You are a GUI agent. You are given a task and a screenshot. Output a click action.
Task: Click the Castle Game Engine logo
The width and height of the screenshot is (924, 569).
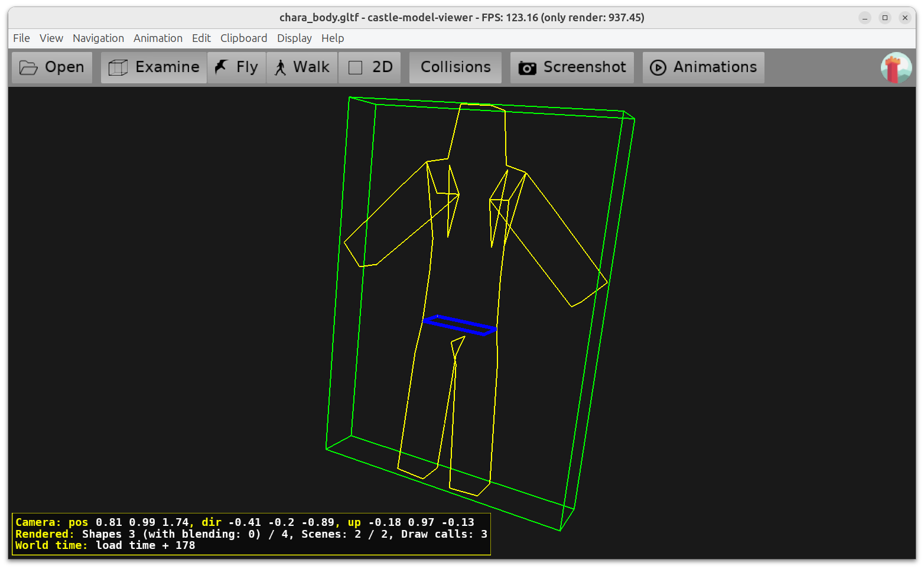896,67
